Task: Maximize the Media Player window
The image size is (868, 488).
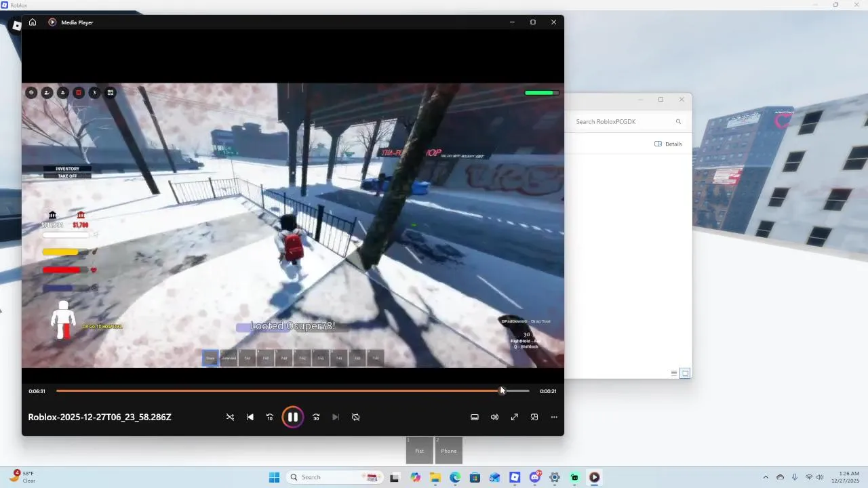Action: click(533, 22)
